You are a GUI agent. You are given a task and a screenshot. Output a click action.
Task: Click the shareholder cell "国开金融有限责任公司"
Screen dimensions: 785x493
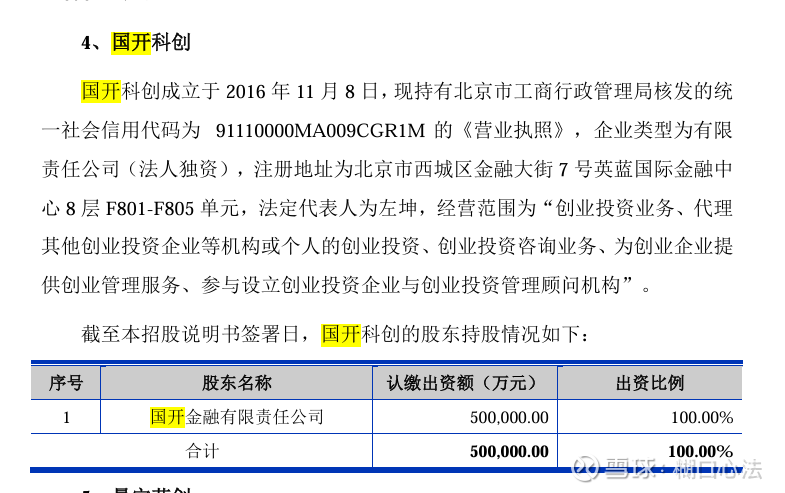point(237,416)
